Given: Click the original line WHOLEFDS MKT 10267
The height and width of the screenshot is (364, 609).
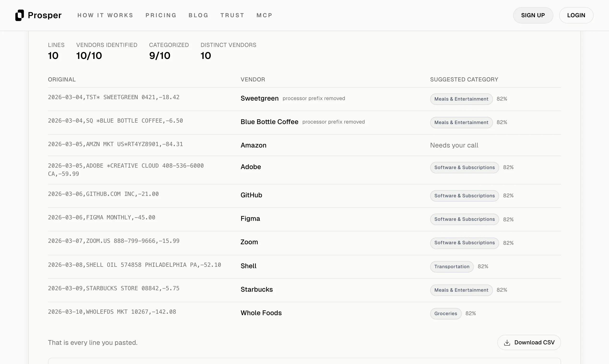Looking at the screenshot, I should pos(112,312).
